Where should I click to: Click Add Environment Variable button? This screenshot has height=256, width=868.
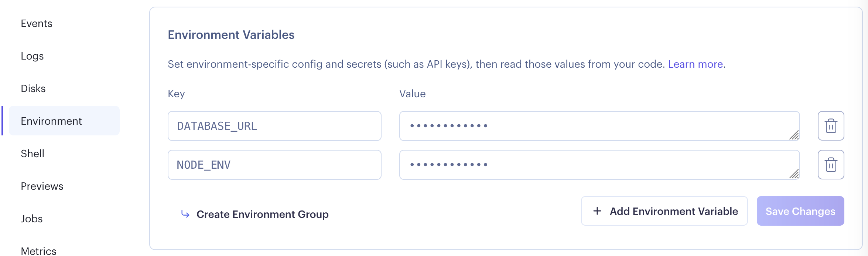click(x=664, y=211)
